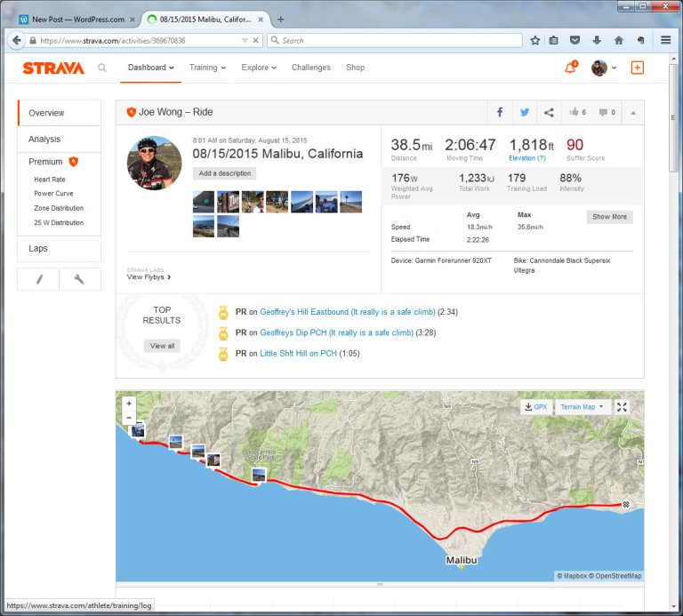683x616 pixels.
Task: Open the profile avatar dropdown
Action: click(x=604, y=68)
